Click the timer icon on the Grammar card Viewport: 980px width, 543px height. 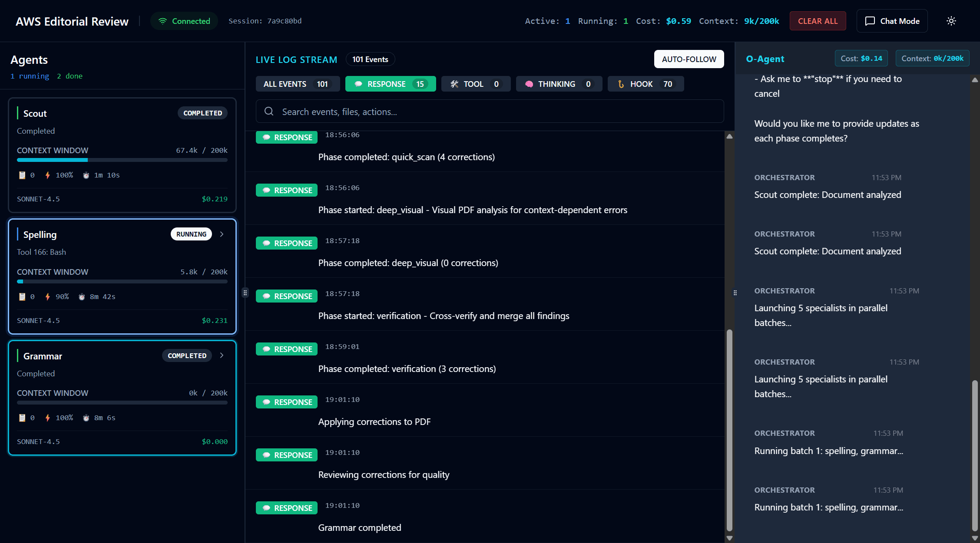pyautogui.click(x=86, y=418)
